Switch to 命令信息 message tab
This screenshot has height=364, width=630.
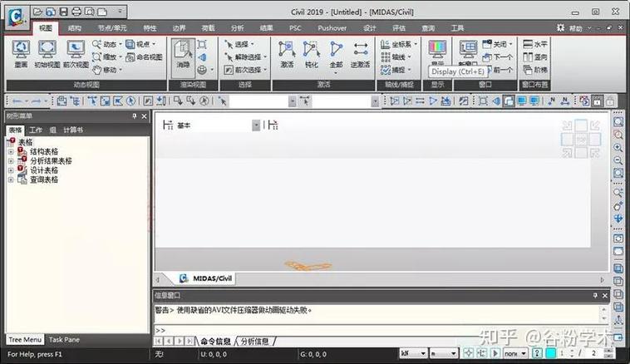(x=215, y=342)
